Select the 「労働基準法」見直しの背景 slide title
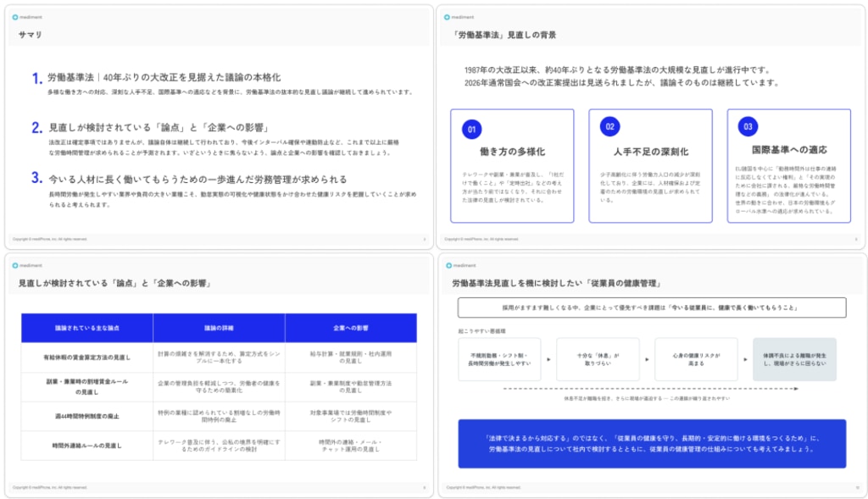 tap(504, 35)
